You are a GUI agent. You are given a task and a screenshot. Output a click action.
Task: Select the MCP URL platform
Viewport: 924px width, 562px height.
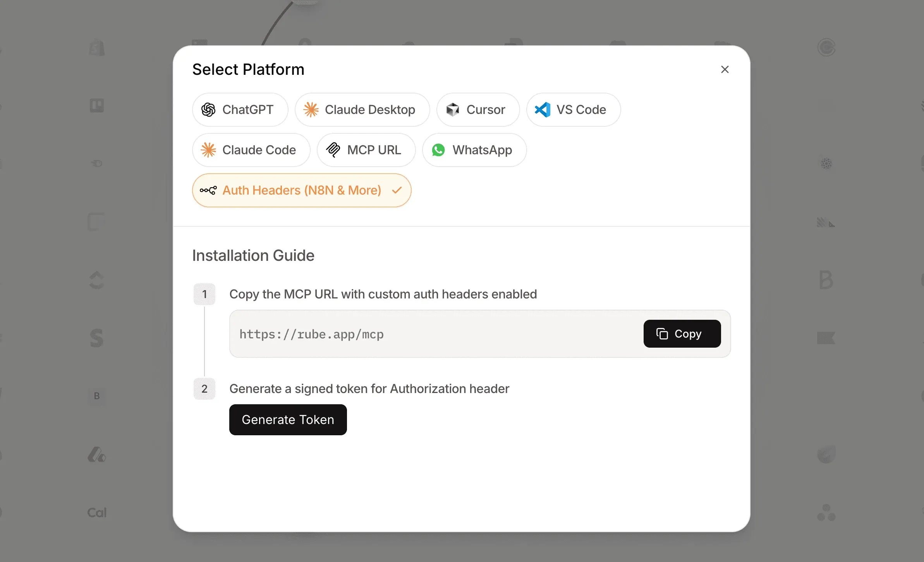coord(366,150)
